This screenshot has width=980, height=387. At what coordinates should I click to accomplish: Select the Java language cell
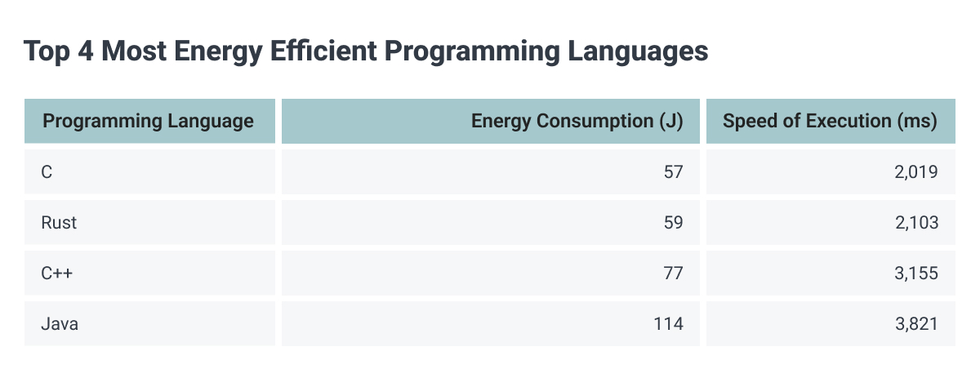[x=150, y=323]
